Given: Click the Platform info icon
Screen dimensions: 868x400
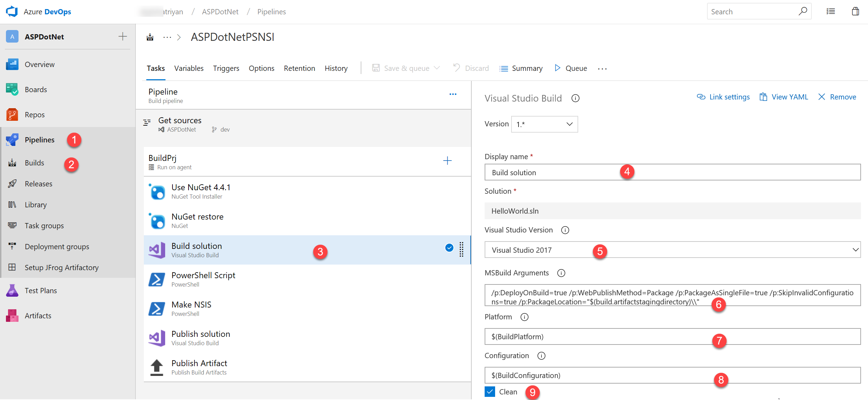Looking at the screenshot, I should coord(524,317).
